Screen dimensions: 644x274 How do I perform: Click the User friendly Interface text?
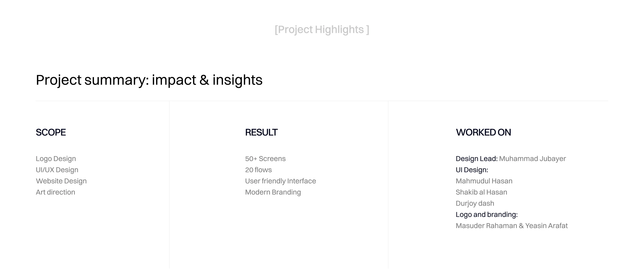click(x=281, y=181)
